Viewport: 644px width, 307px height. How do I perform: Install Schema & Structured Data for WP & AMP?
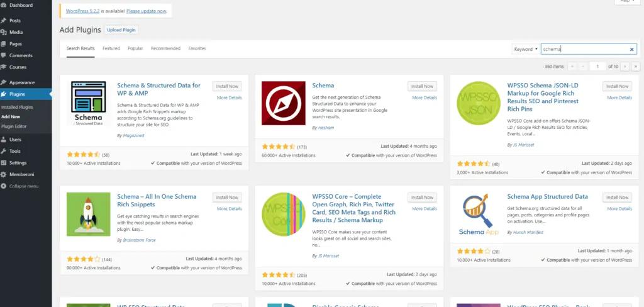[x=227, y=86]
